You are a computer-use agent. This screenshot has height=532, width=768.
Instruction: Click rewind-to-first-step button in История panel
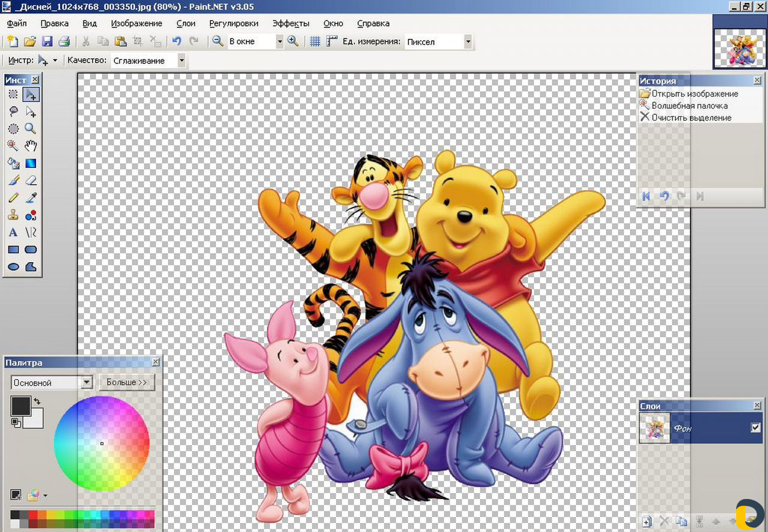646,196
